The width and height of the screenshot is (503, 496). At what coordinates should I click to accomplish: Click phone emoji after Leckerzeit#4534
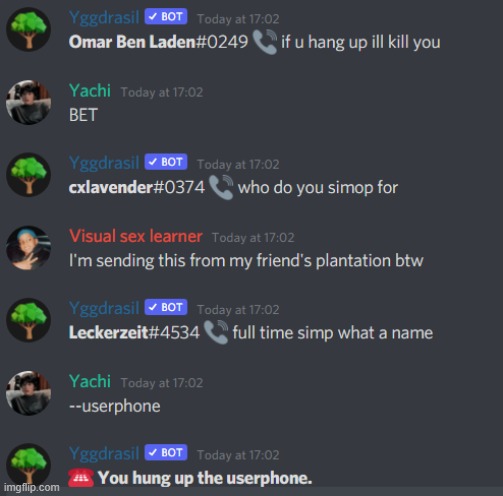pyautogui.click(x=216, y=332)
